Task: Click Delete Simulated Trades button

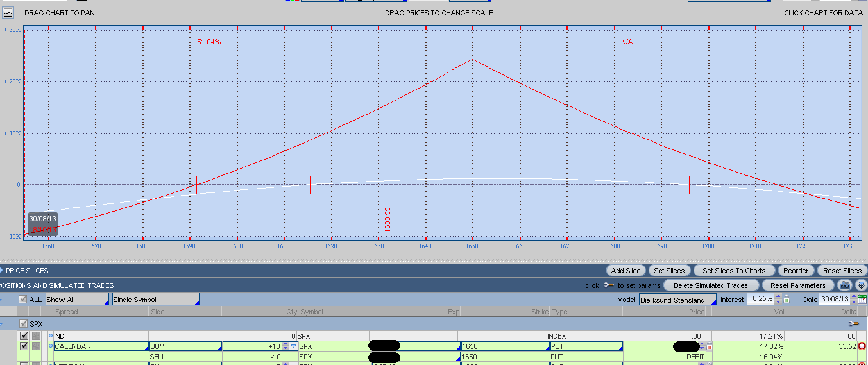Action: [x=710, y=285]
